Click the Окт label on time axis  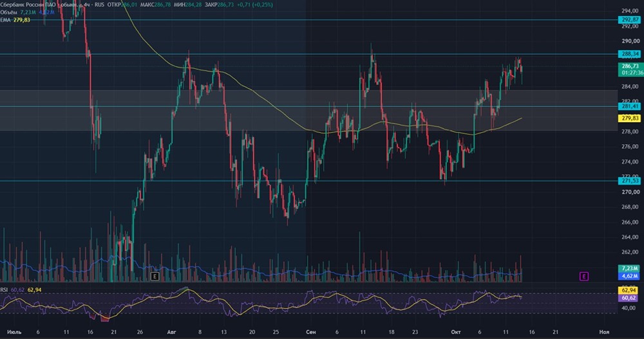tap(455, 332)
